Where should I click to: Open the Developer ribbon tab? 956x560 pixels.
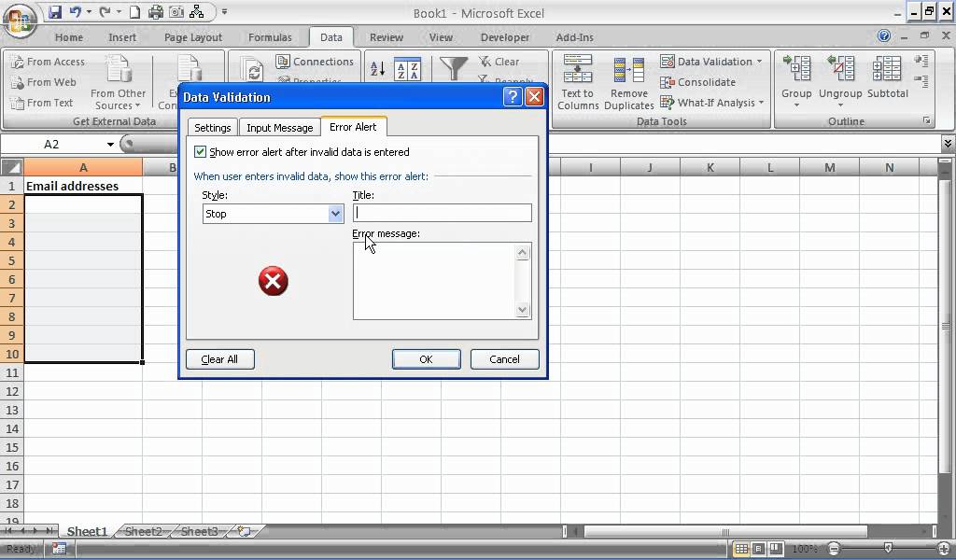(505, 37)
